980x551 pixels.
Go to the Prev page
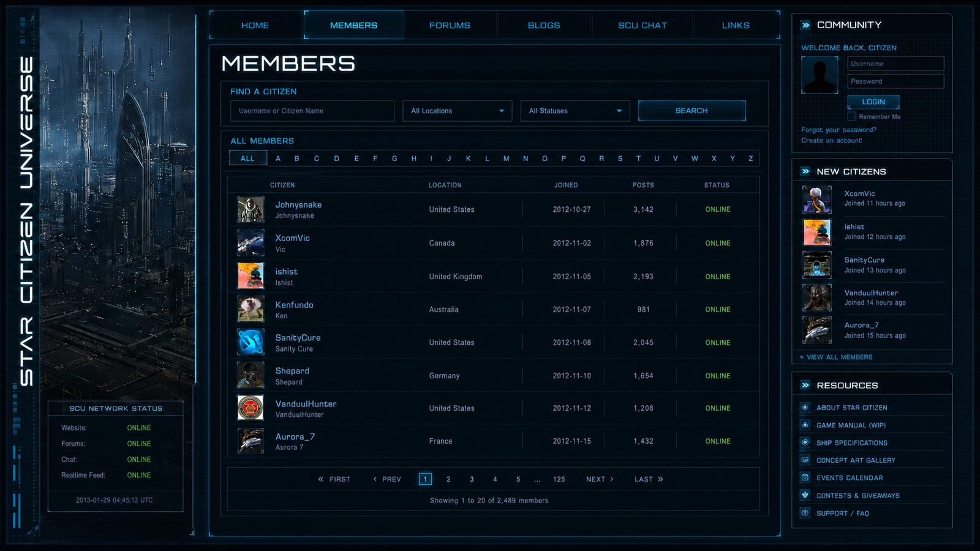coord(387,479)
